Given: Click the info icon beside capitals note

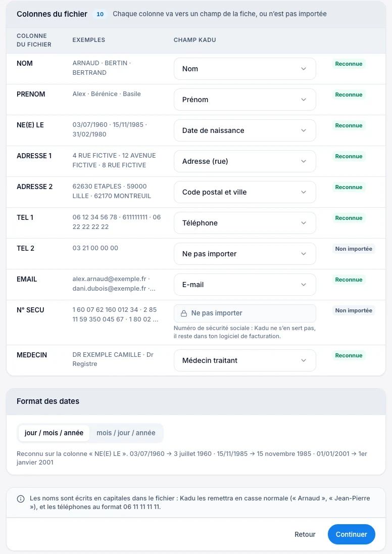Looking at the screenshot, I should click(x=21, y=499).
